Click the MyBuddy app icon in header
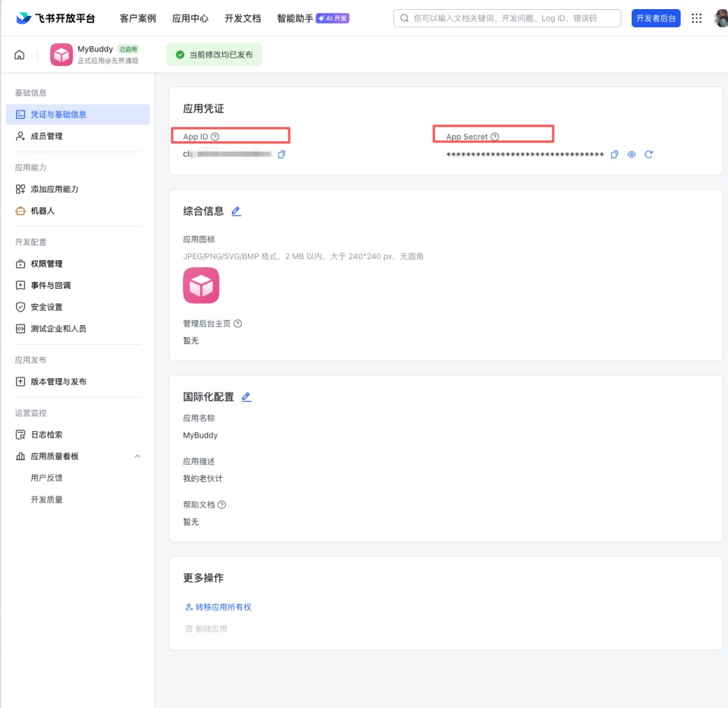Image resolution: width=728 pixels, height=708 pixels. [61, 55]
